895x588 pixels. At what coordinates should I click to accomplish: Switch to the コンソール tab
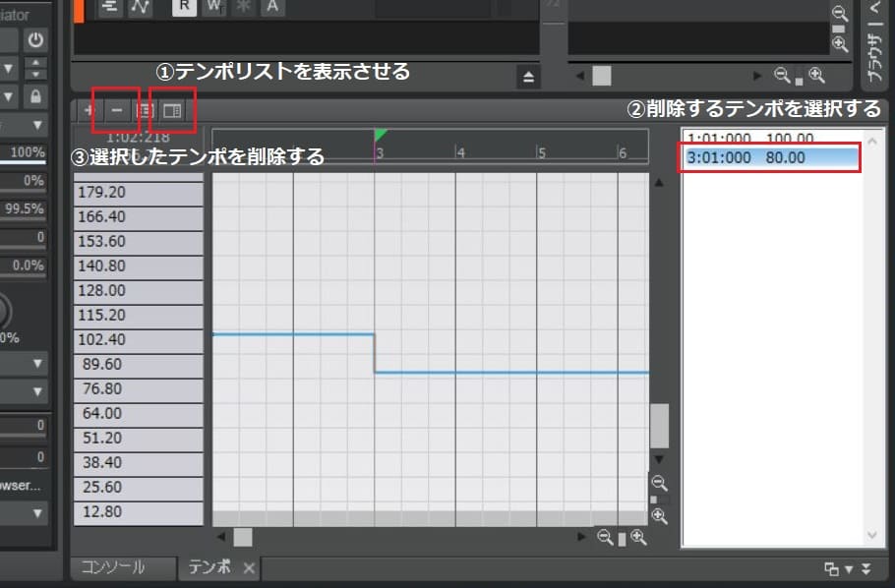[112, 567]
